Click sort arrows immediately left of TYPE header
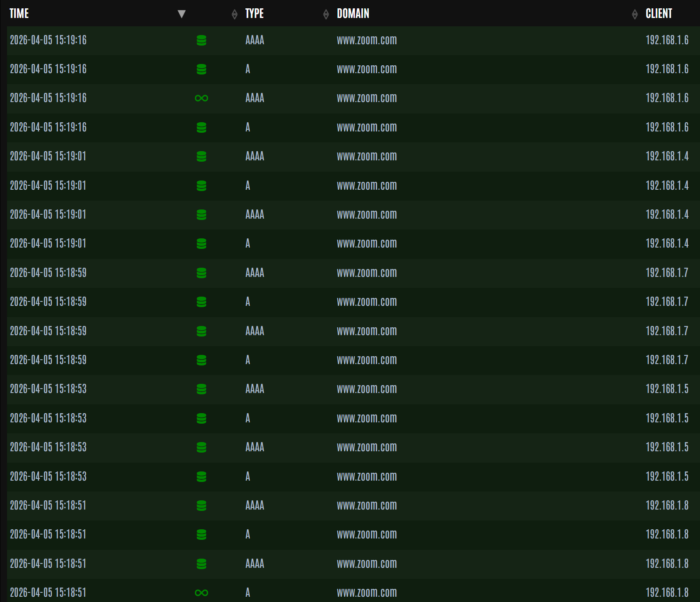 pyautogui.click(x=235, y=14)
